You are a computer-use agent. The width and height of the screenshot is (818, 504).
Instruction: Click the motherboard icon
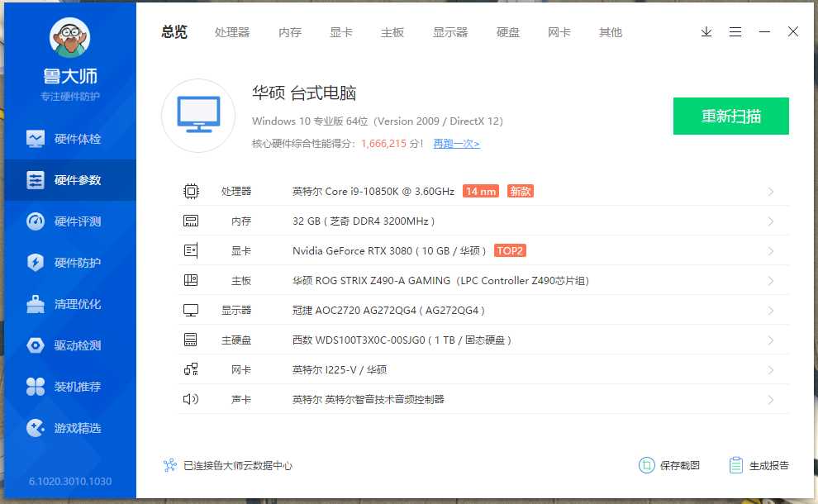[191, 281]
